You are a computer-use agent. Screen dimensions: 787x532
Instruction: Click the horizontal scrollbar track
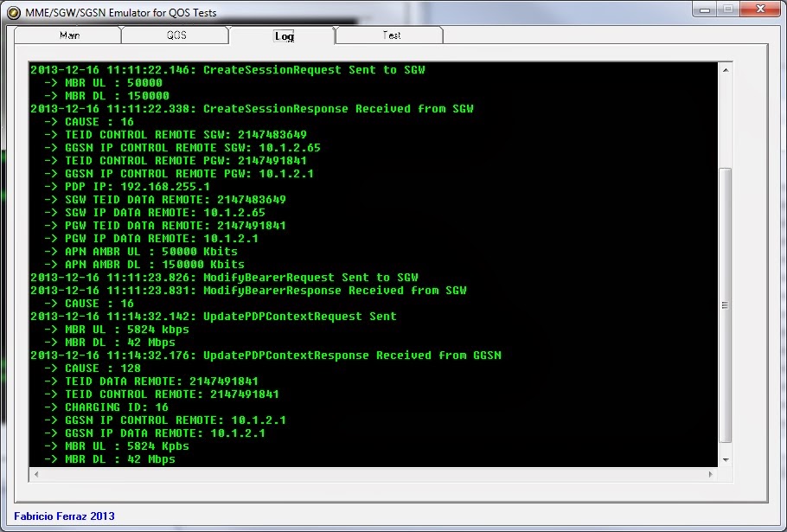pos(372,474)
